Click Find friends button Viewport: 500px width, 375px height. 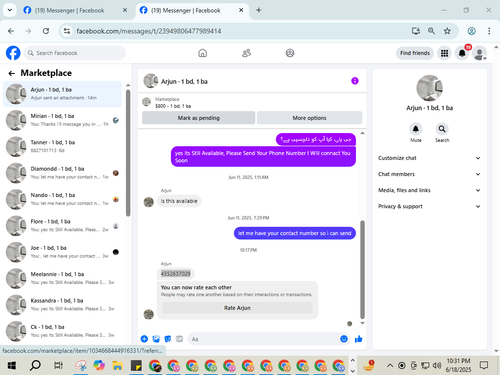(415, 53)
